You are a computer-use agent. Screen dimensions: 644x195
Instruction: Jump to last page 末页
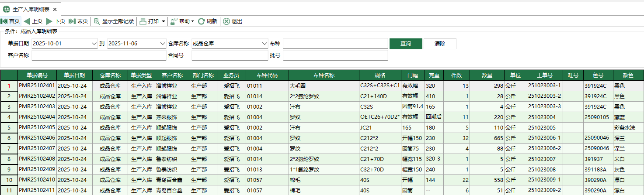78,21
